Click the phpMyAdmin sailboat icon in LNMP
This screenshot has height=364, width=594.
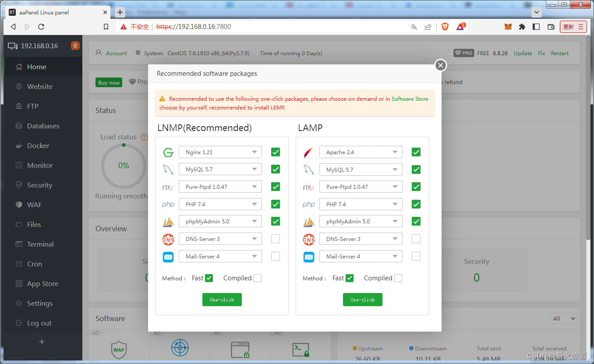tap(168, 222)
